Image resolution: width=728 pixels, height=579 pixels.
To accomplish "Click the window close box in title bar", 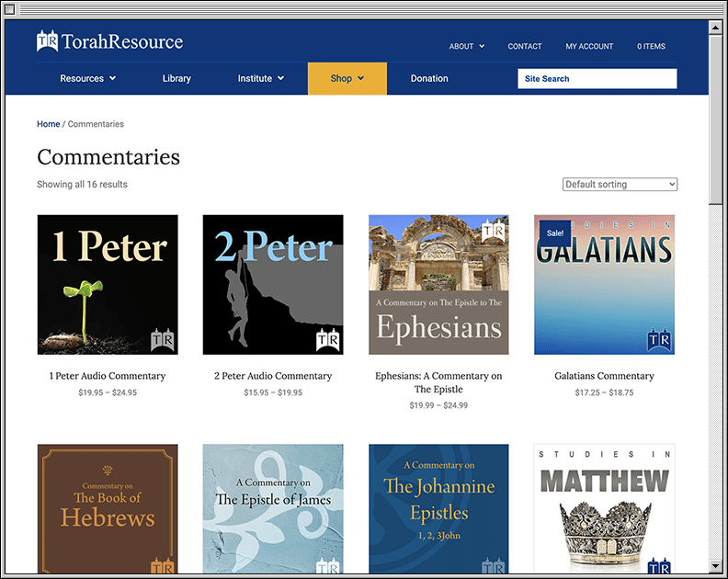I will (11, 7).
